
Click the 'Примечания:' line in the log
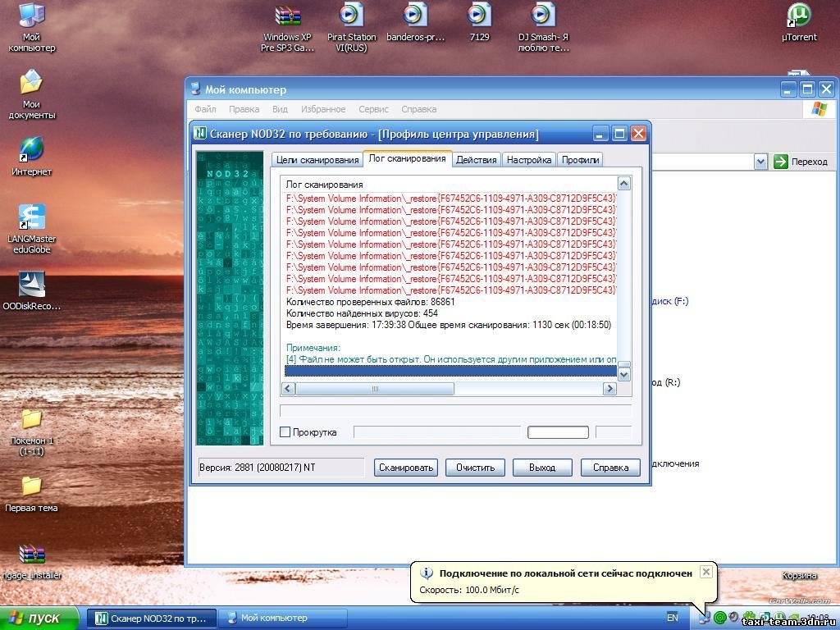[x=313, y=348]
